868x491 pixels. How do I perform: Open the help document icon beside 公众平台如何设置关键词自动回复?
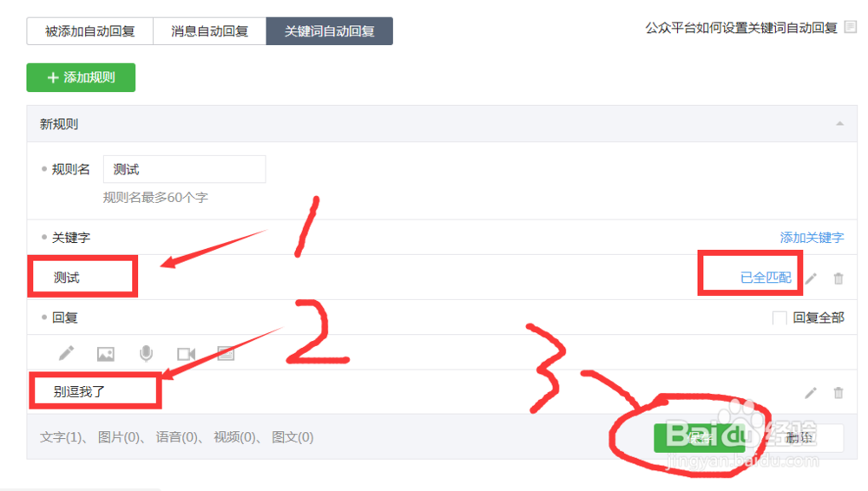tap(851, 27)
